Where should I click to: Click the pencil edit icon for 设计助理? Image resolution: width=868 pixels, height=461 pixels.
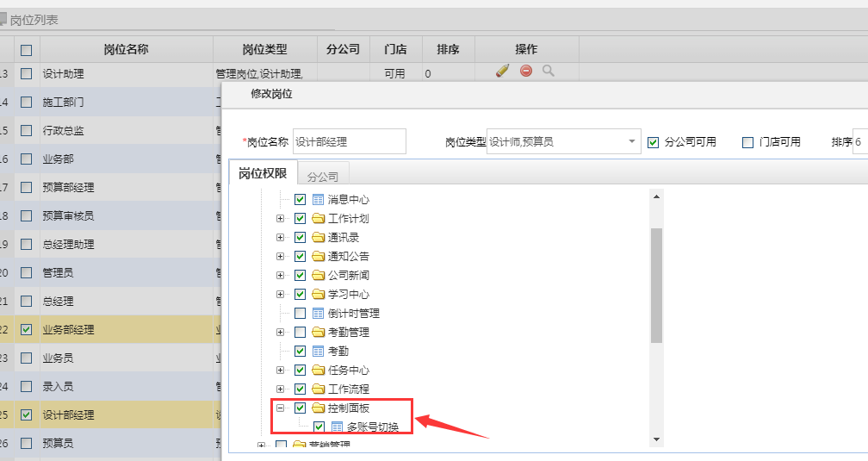pos(503,72)
